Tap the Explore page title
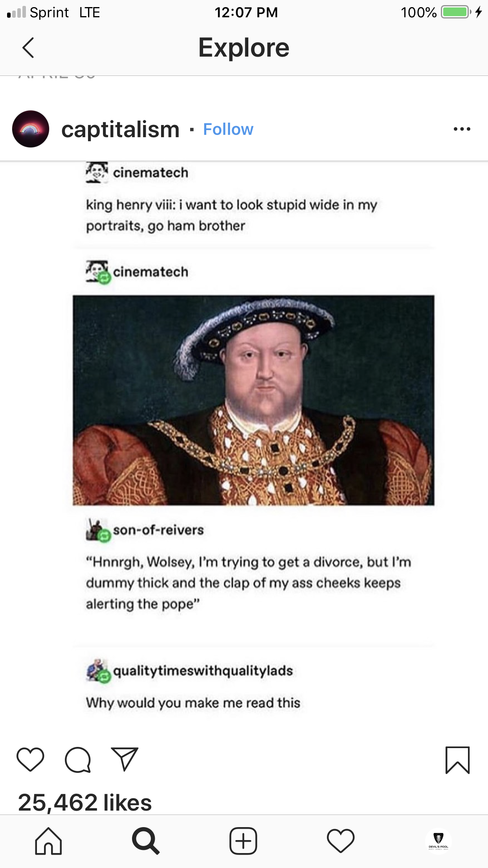This screenshot has height=868, width=488. tap(244, 48)
